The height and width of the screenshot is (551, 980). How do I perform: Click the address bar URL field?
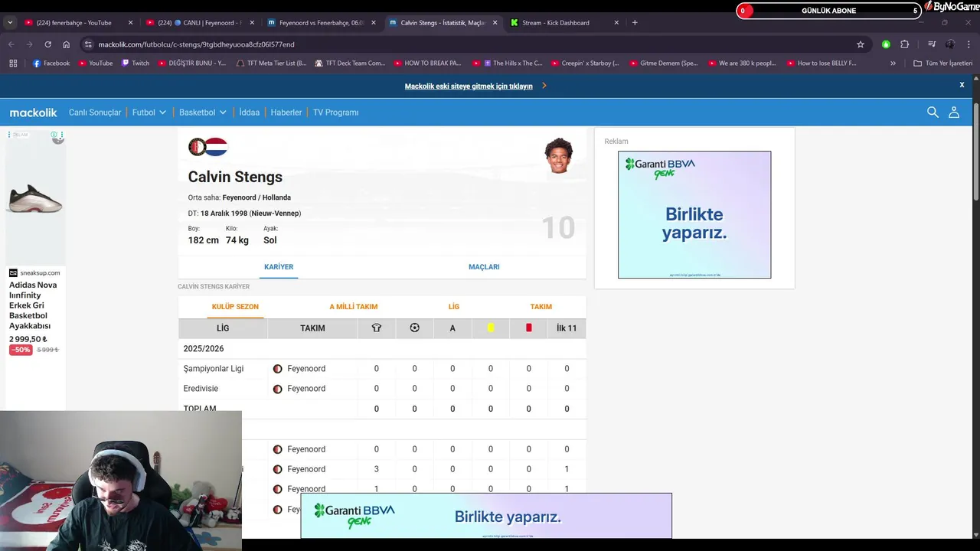click(467, 44)
